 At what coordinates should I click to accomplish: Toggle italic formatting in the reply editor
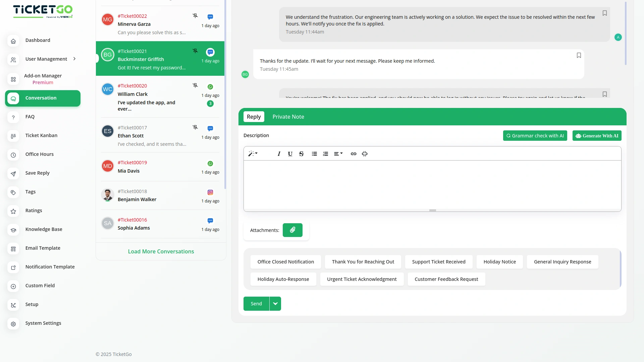click(x=279, y=154)
